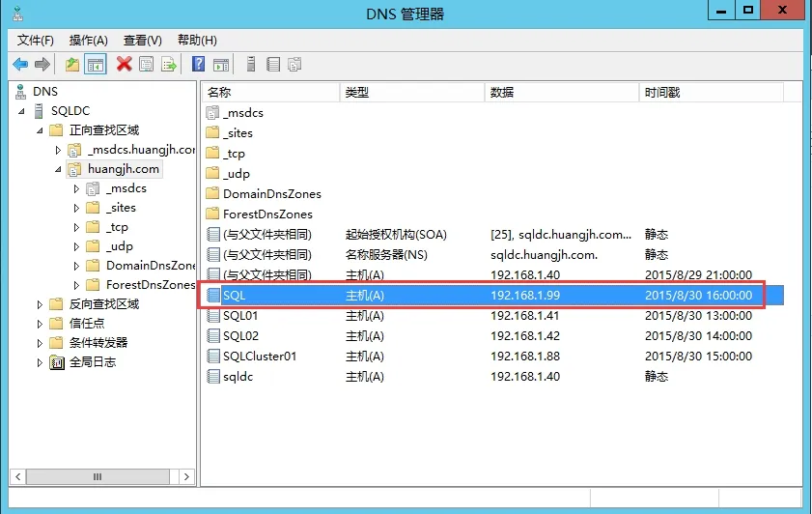Click the ForestDnsZones folder icon in list
The image size is (812, 514).
pyautogui.click(x=212, y=214)
